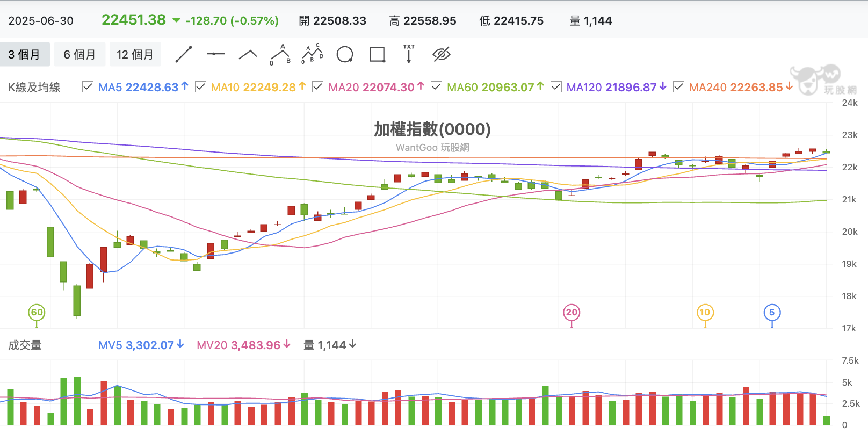Click the MA120 21896.87 label
The height and width of the screenshot is (434, 868).
point(617,87)
